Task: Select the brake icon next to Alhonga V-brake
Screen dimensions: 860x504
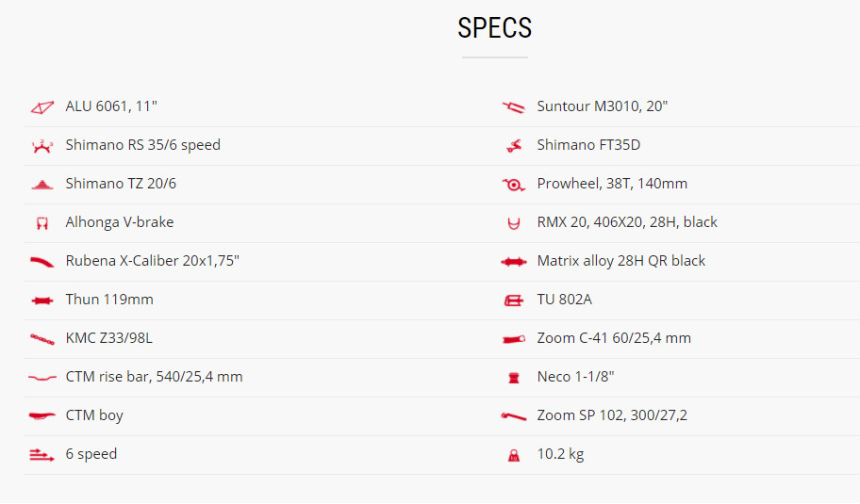Action: point(42,223)
